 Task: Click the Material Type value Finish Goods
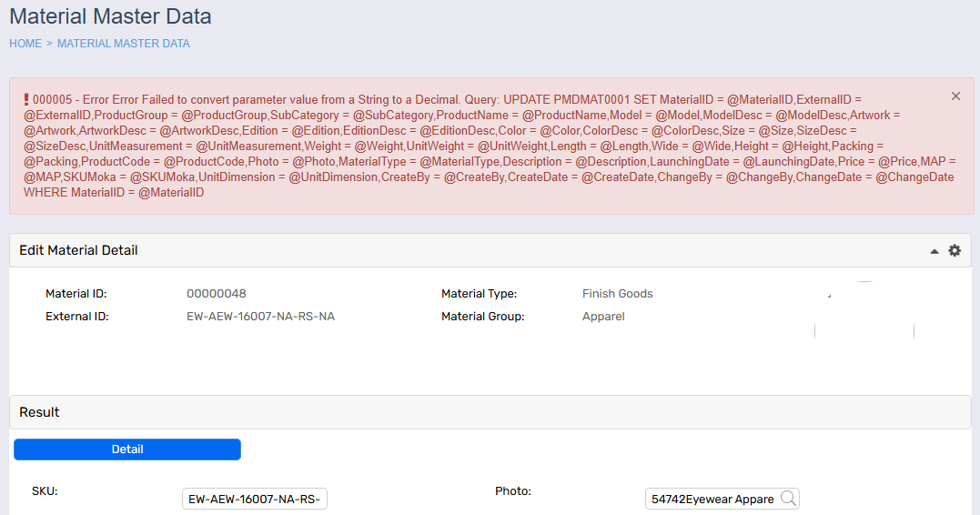[x=618, y=294]
